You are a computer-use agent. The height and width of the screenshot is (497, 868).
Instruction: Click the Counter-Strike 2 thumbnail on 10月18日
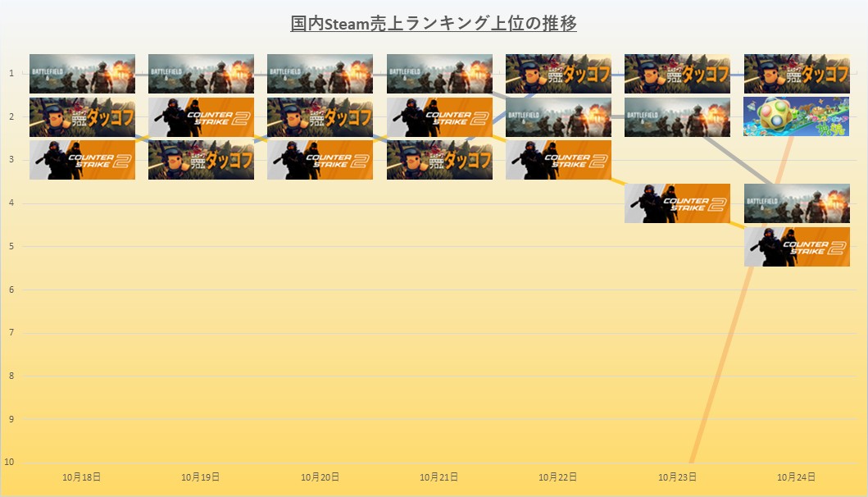point(82,160)
